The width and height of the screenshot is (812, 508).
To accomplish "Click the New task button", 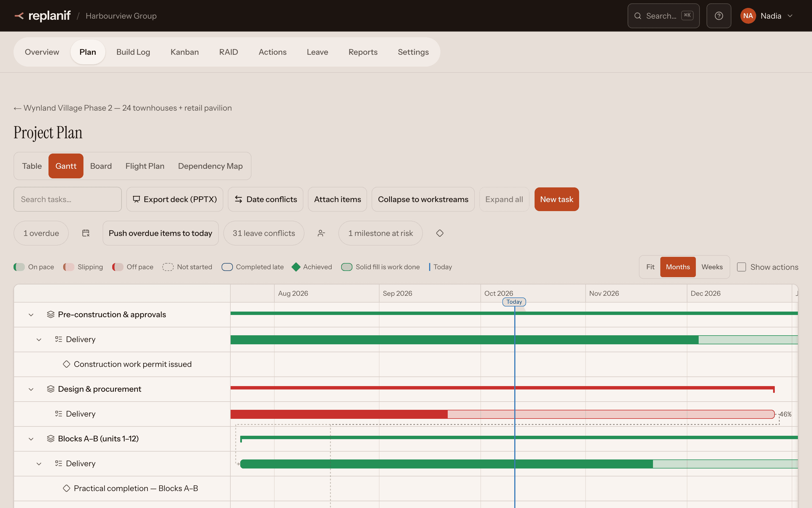I will (557, 199).
